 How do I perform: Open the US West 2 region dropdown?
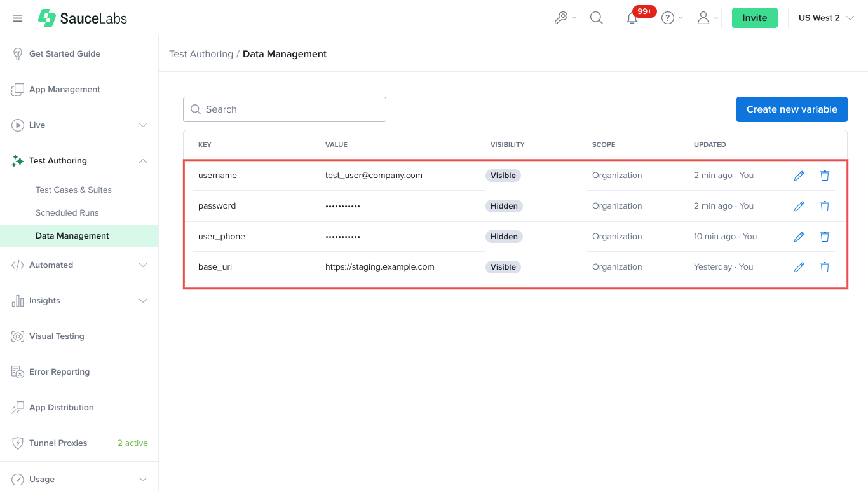point(826,18)
